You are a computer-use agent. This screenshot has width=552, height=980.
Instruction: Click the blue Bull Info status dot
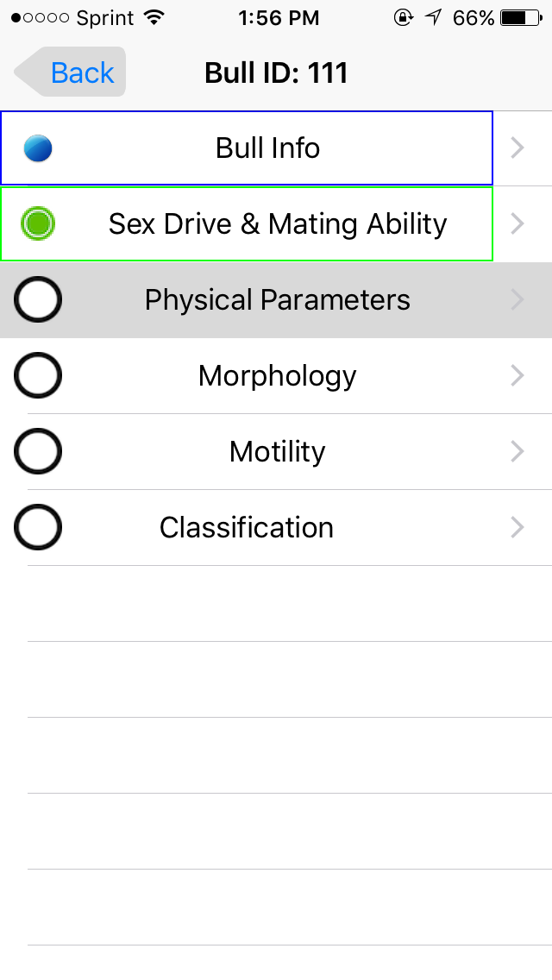click(x=38, y=148)
